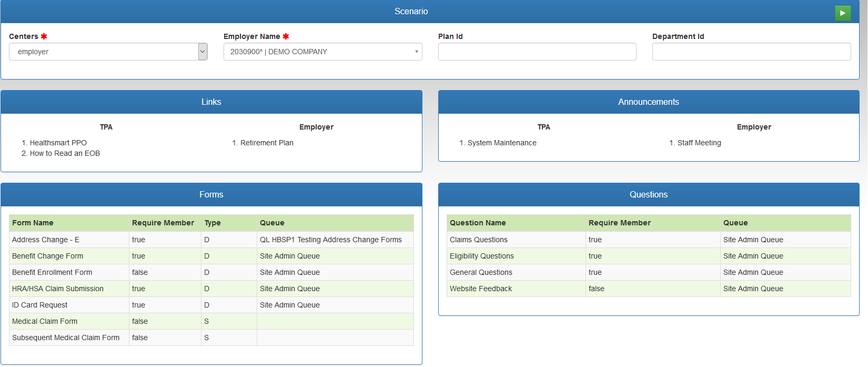Click the Claims Questions row
Screen dimensions: 868x367
479,240
